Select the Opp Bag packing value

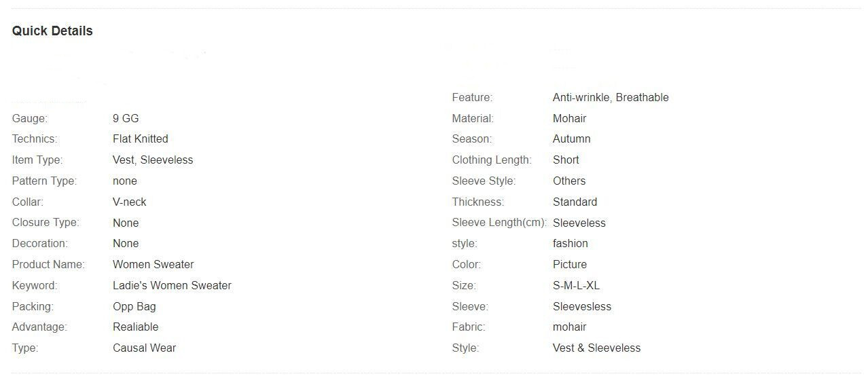134,306
